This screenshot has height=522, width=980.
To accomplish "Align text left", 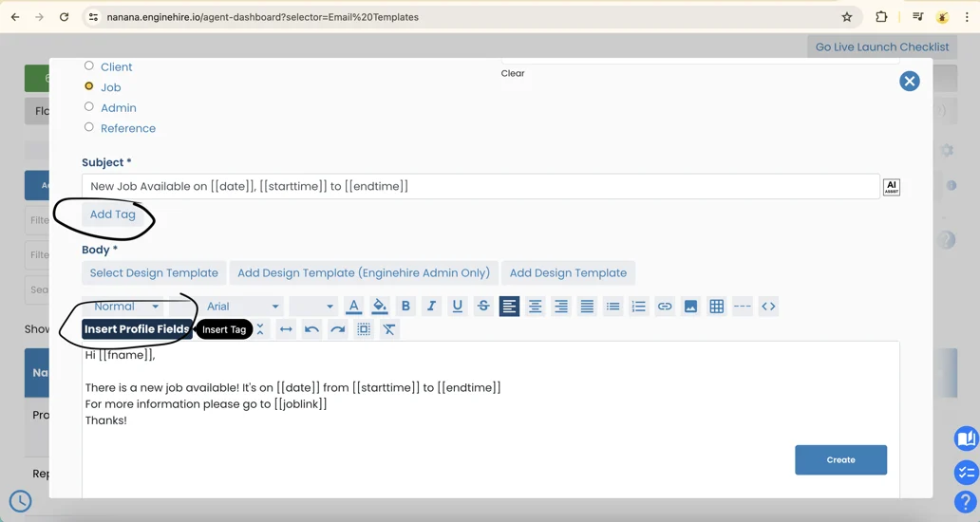I will (x=509, y=306).
